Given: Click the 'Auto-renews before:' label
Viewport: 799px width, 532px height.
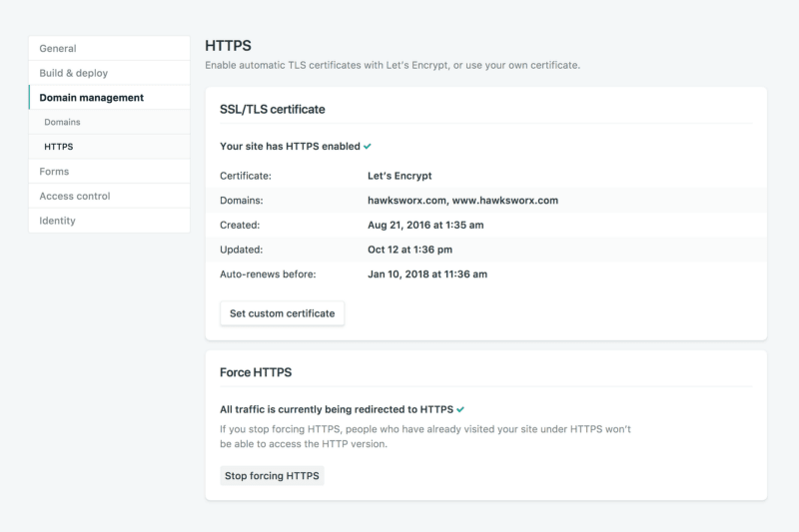Looking at the screenshot, I should 268,273.
